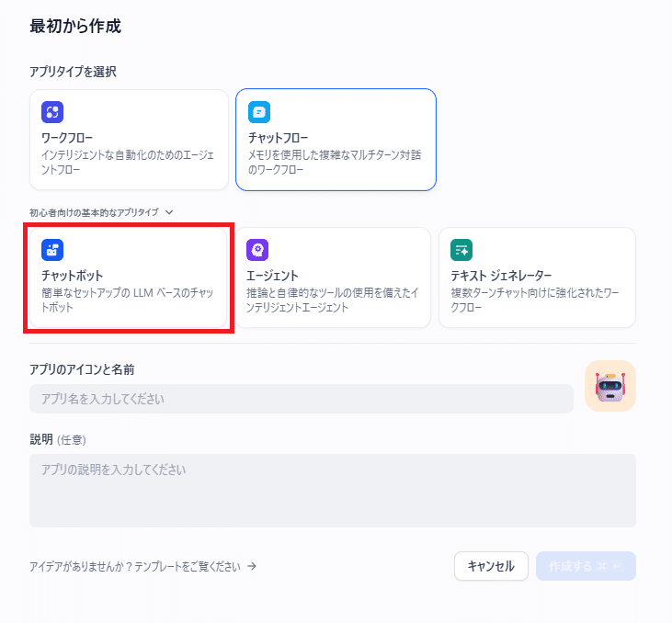This screenshot has width=672, height=623.
Task: Click the 初心者向けの基本的なアプリタイプ label
Action: (x=94, y=212)
